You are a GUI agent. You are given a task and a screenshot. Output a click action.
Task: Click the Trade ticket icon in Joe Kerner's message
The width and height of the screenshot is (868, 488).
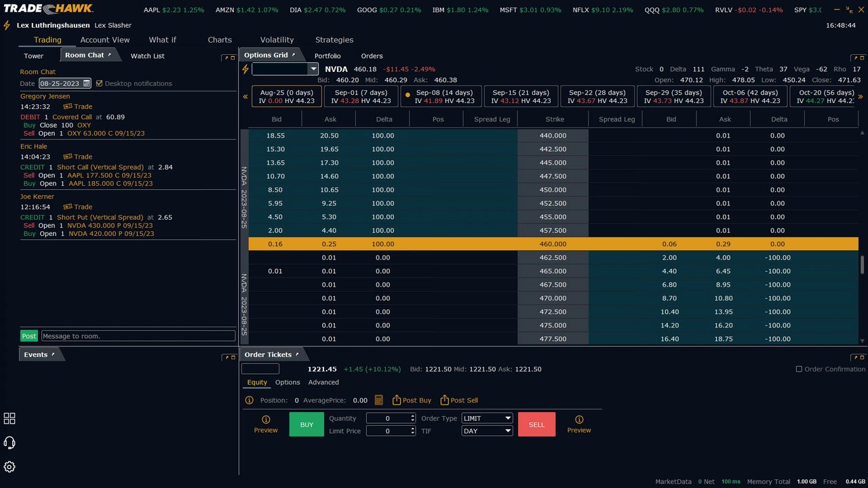click(x=68, y=207)
